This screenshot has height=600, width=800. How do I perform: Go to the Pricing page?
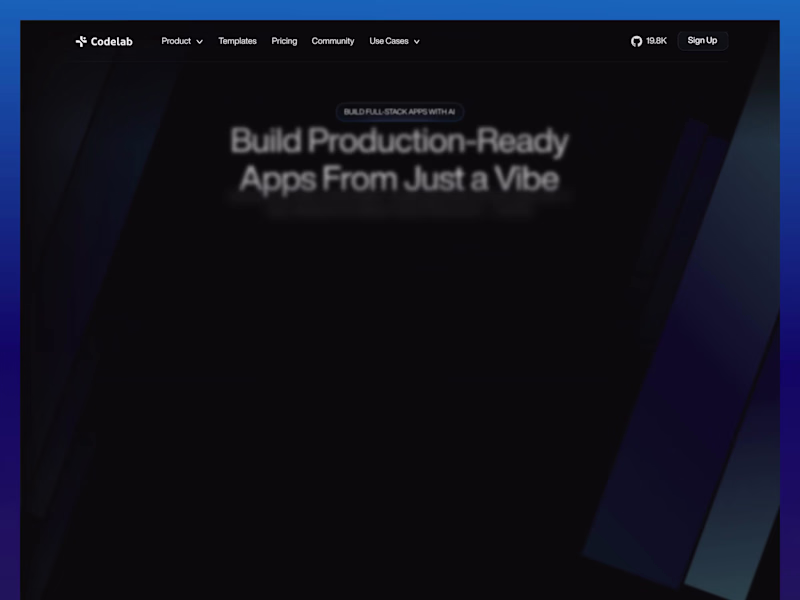click(x=284, y=41)
